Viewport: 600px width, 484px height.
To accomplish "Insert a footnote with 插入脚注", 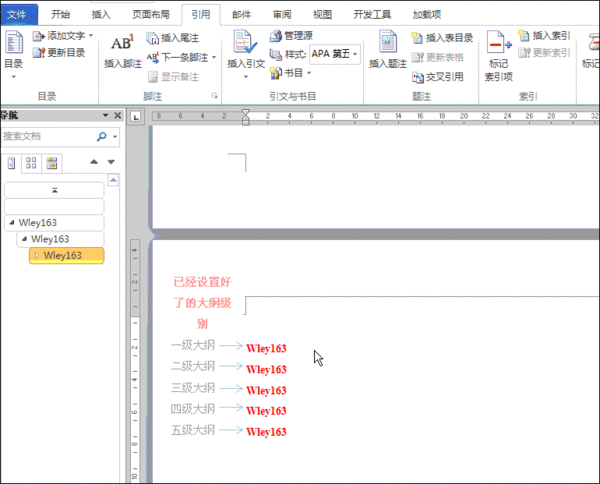I will (123, 51).
